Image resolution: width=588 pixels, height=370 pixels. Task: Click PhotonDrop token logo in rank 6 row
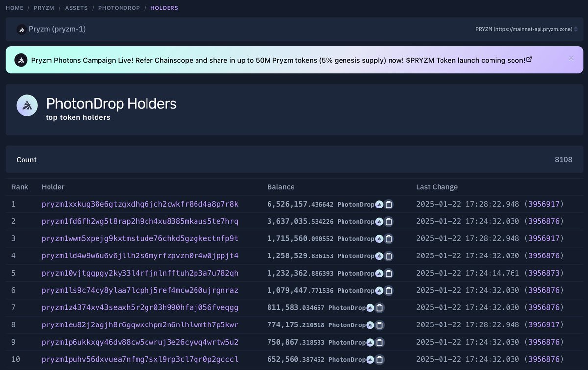click(x=379, y=290)
